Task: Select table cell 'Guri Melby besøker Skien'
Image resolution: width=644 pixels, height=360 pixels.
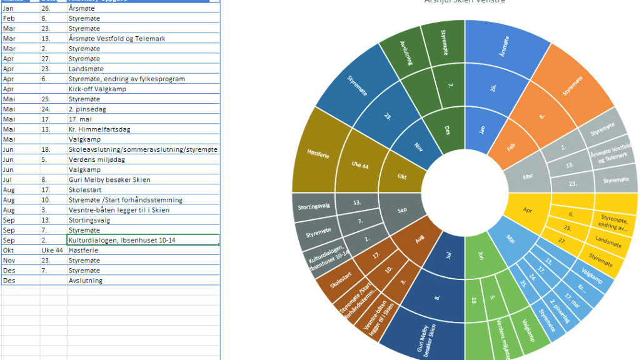Action: click(143, 180)
